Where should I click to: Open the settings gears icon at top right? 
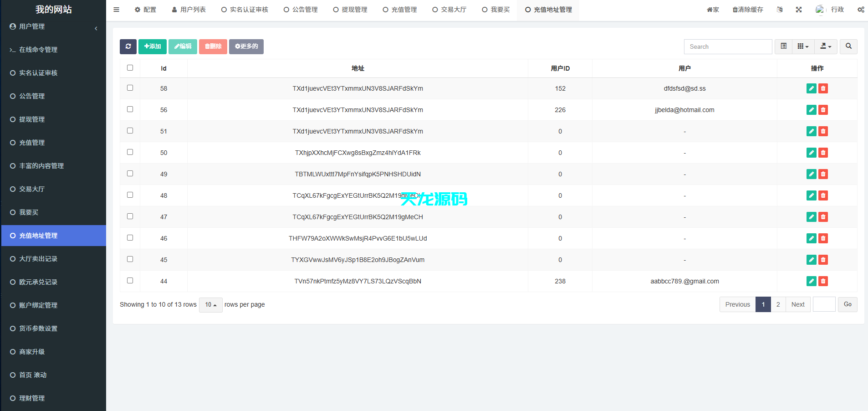(860, 9)
